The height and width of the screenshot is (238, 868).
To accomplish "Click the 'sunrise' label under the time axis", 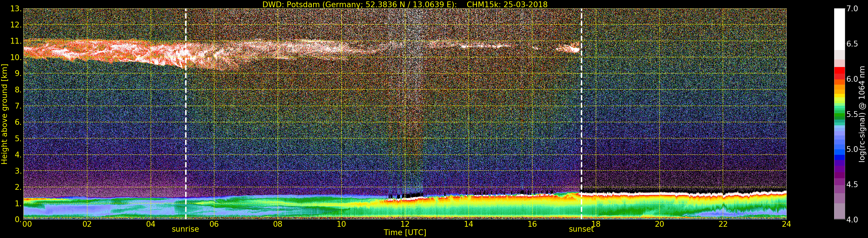I will 185,229.
